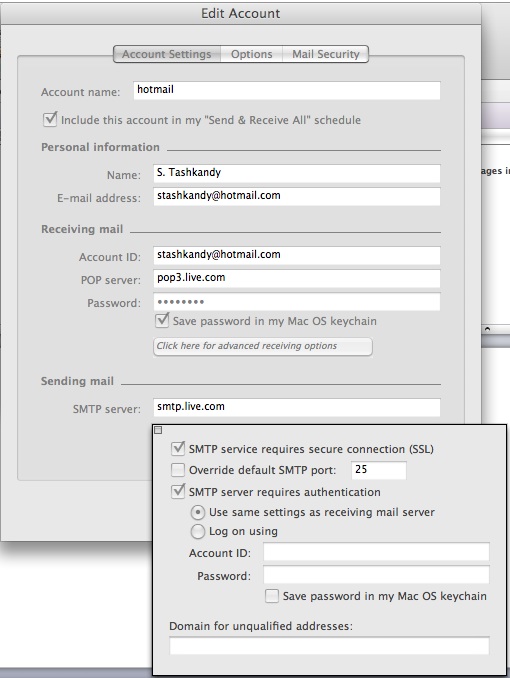Check Save password in keychain in SMTP popup
Viewport: 510px width, 678px height.
pyautogui.click(x=272, y=596)
